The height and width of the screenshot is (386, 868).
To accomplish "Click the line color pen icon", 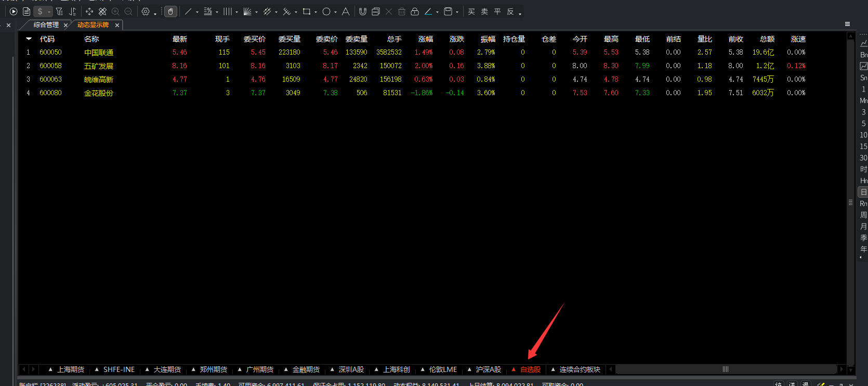I will (x=428, y=11).
